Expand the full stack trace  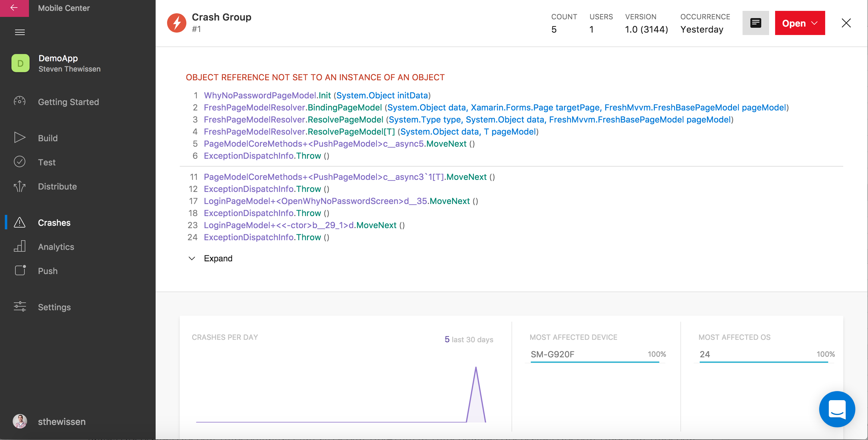[x=218, y=258]
